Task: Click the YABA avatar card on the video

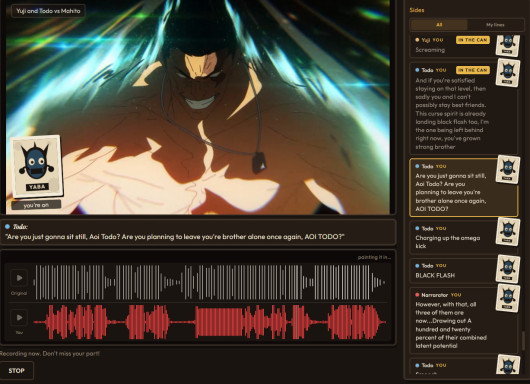Action: (x=37, y=166)
